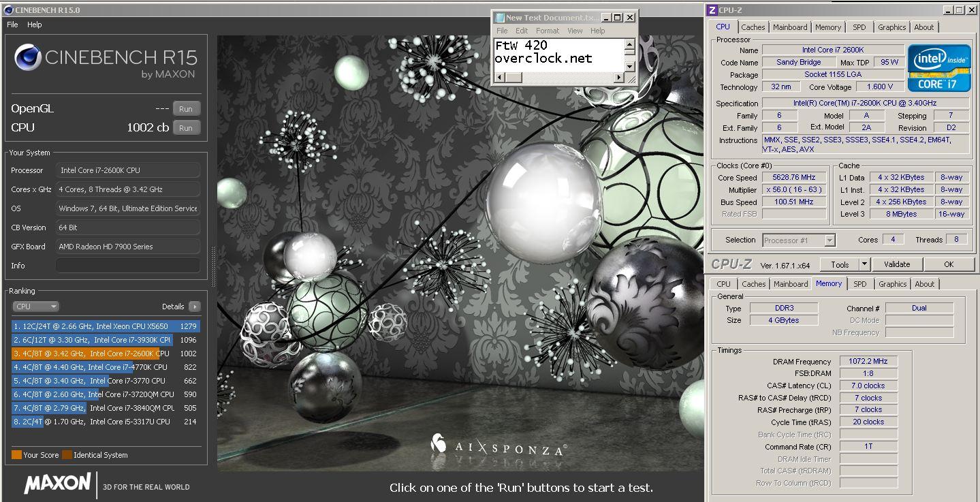
Task: Click the CPU-Z Validate button
Action: (x=897, y=264)
